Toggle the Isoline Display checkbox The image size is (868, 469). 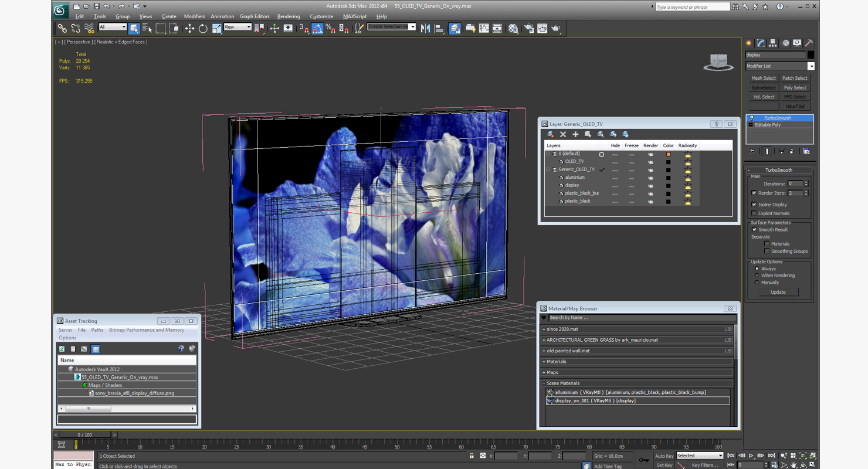coord(754,205)
